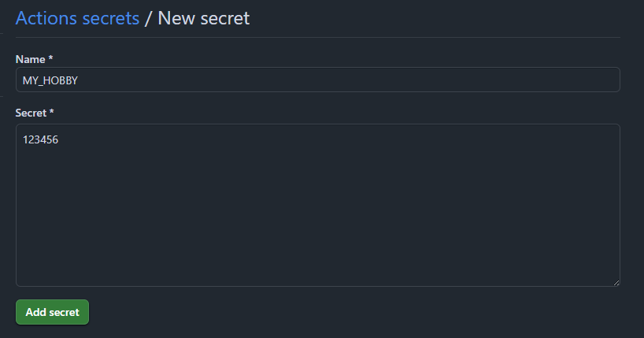Click the word New in the heading
This screenshot has height=338, width=644.
[176, 18]
